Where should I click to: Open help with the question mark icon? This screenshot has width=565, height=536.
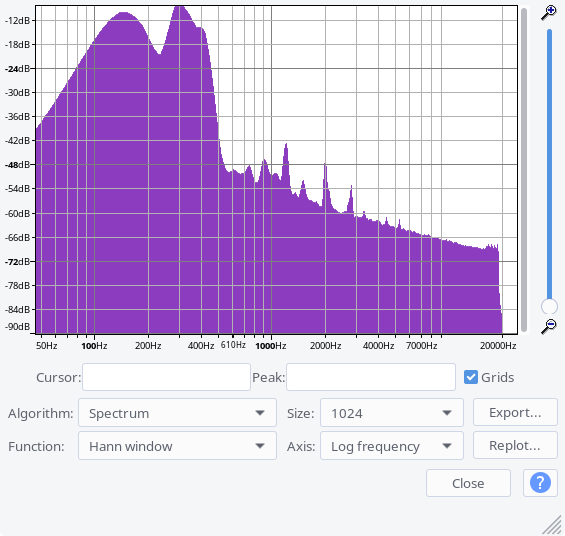tap(540, 483)
